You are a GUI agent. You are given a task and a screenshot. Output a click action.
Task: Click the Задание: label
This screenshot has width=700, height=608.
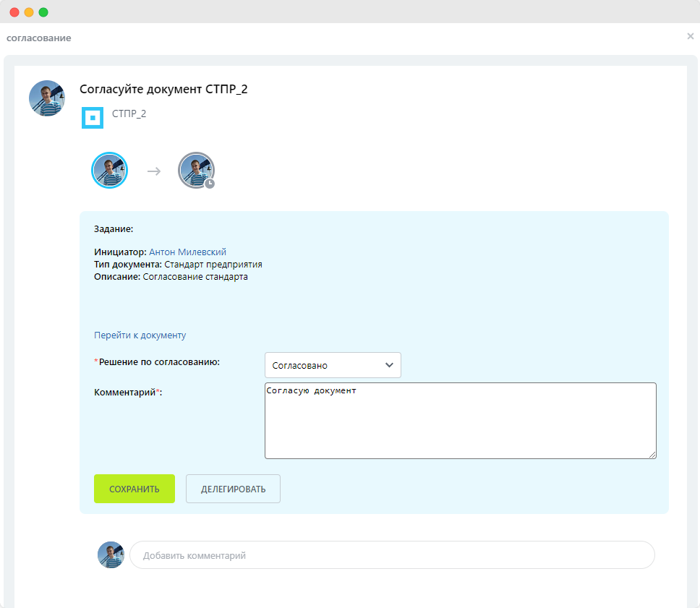[x=114, y=229]
